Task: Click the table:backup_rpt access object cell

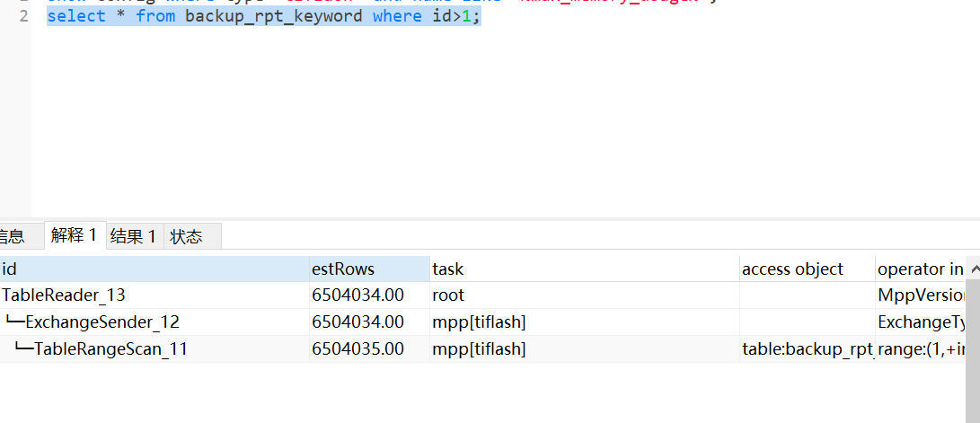Action: point(807,348)
